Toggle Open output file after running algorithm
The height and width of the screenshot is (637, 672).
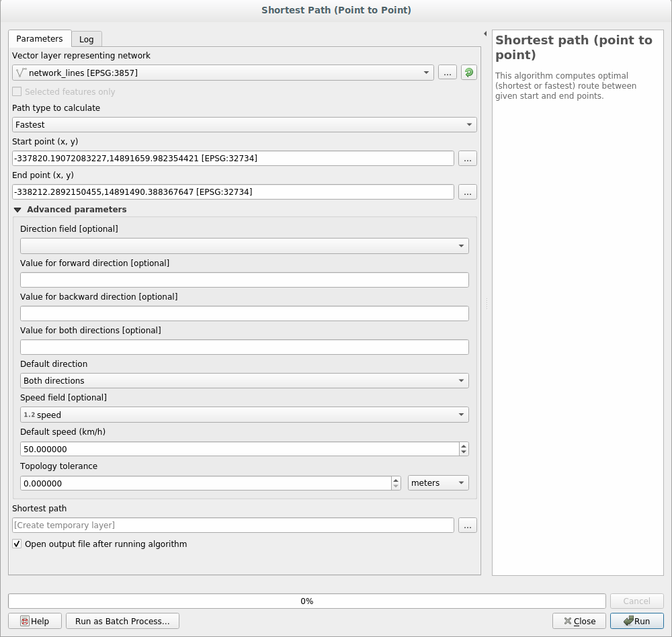point(17,544)
